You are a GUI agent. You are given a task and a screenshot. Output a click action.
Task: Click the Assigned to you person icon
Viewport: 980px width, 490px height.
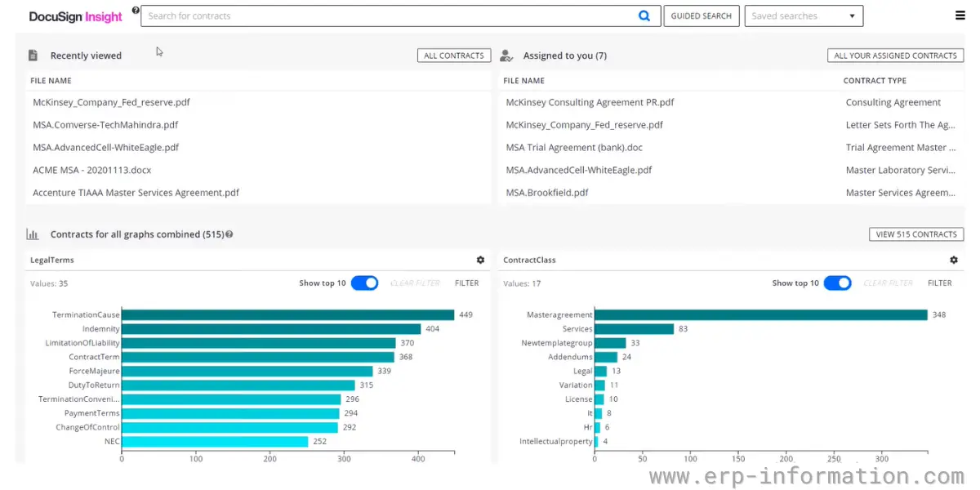point(506,56)
